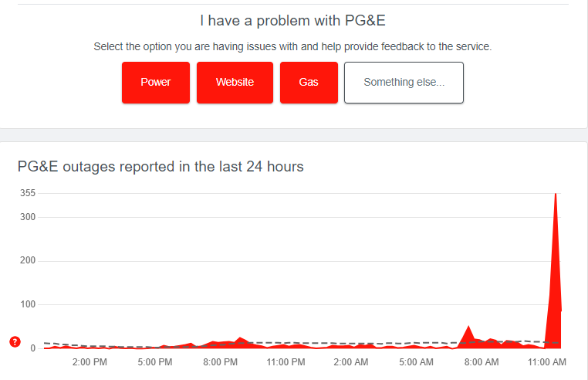Screen dimensions: 588x380
Task: Click the 100 y-axis value
Action: [28, 304]
